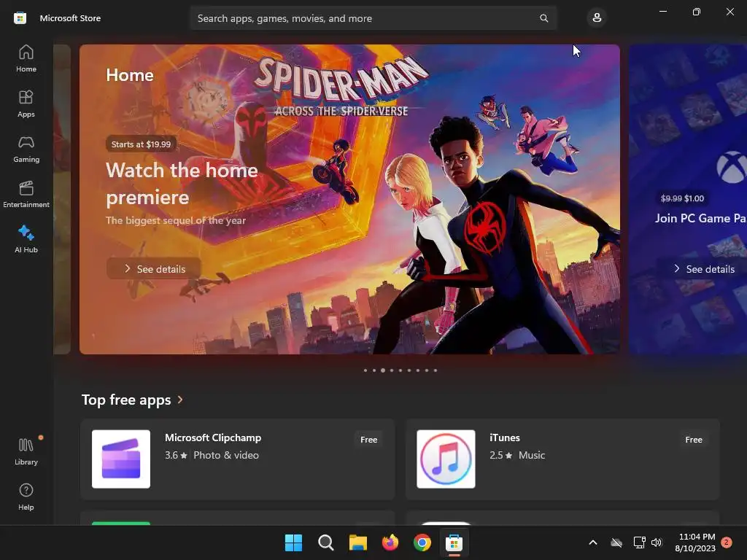Click Microsoft Store icon in taskbar
747x560 pixels.
click(454, 542)
